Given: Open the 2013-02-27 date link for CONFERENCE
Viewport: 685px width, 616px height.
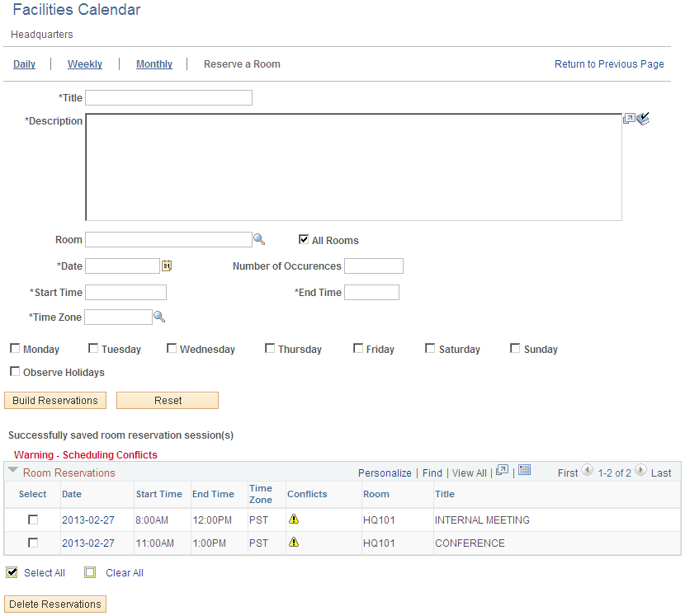Looking at the screenshot, I should (87, 543).
